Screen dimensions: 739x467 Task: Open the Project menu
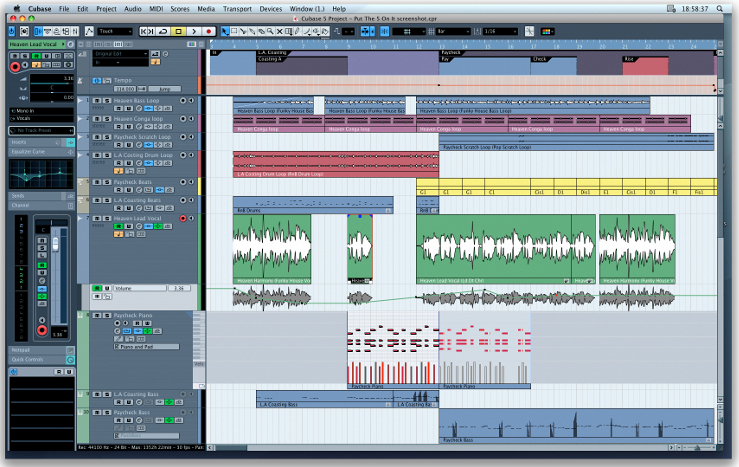(106, 8)
